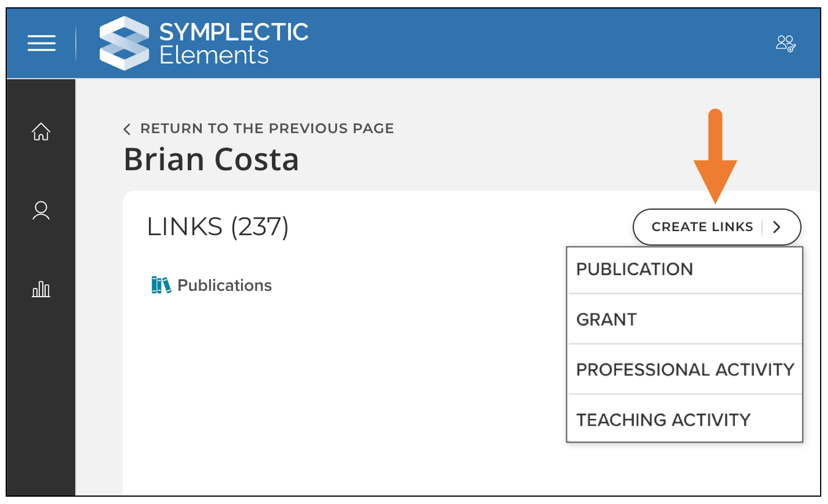The height and width of the screenshot is (504, 828).
Task: Click the Symplectic Elements header text
Action: click(x=233, y=43)
